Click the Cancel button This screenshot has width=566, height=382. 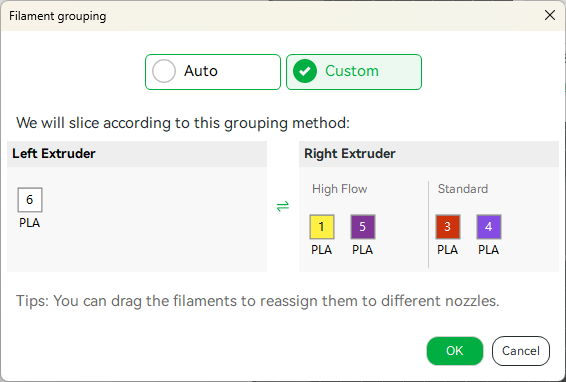coord(521,351)
